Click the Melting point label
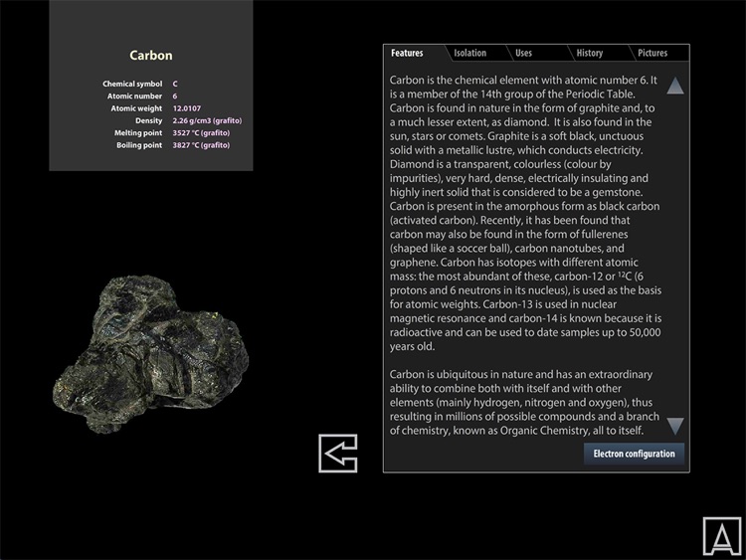Image resolution: width=746 pixels, height=560 pixels. coord(138,133)
